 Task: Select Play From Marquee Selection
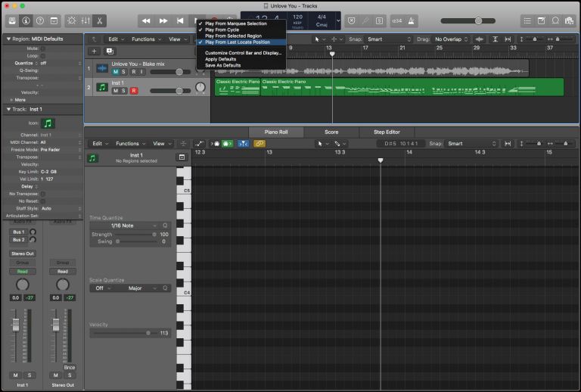click(x=241, y=23)
